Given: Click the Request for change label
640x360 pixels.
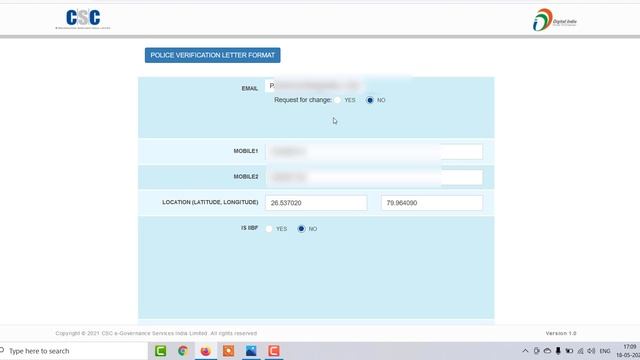Looking at the screenshot, I should point(303,100).
